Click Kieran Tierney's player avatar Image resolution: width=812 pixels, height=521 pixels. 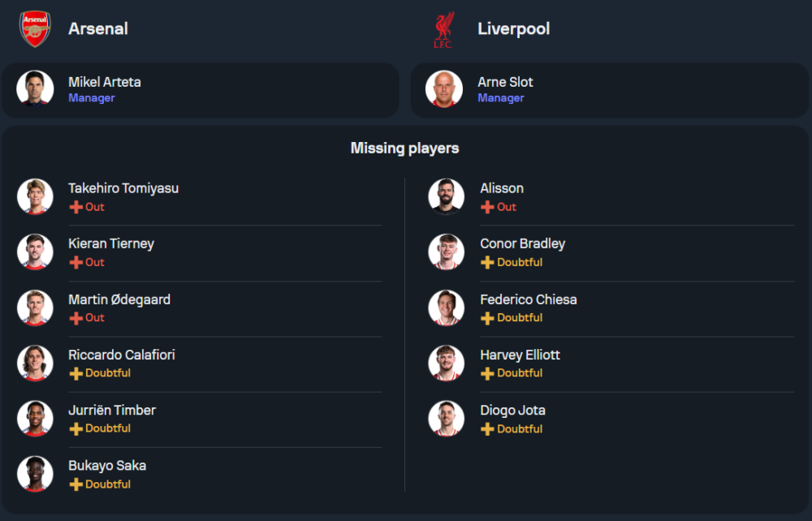35,252
